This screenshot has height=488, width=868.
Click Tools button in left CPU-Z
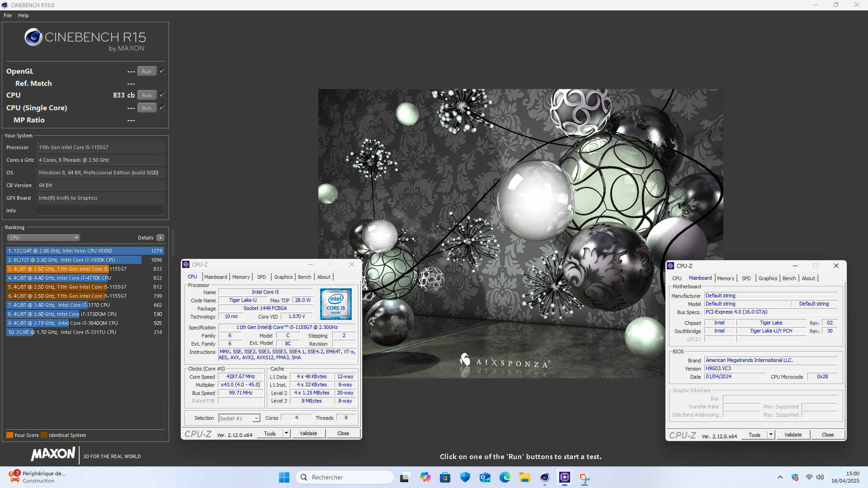(270, 434)
